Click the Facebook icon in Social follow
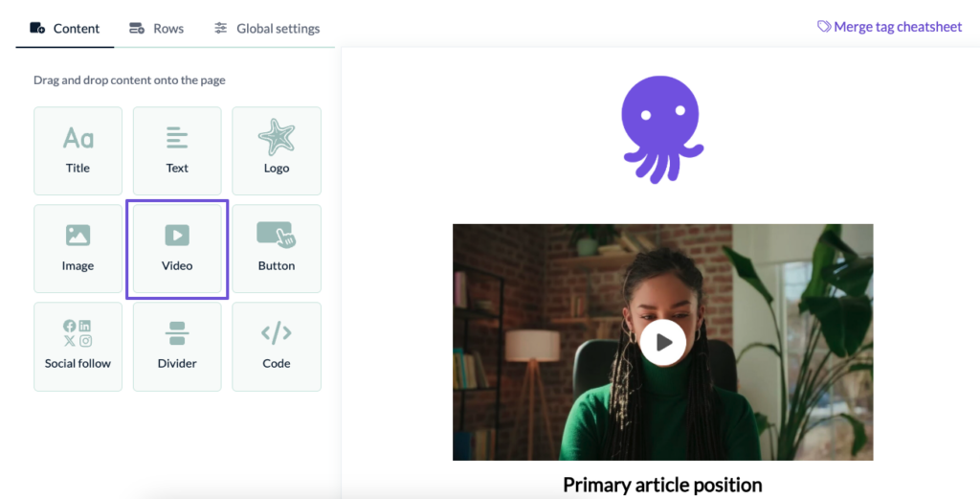 click(69, 327)
